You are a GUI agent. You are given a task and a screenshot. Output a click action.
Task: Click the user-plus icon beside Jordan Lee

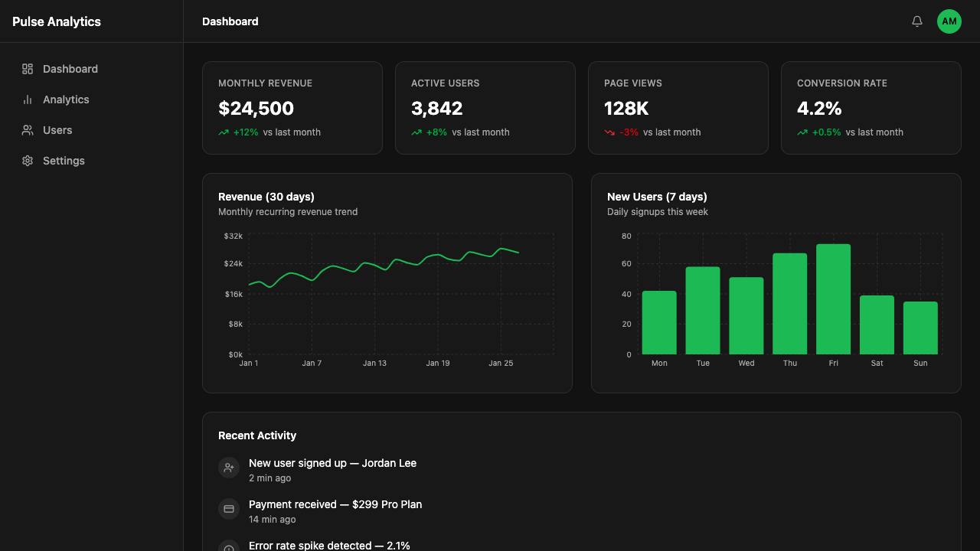[x=229, y=468]
